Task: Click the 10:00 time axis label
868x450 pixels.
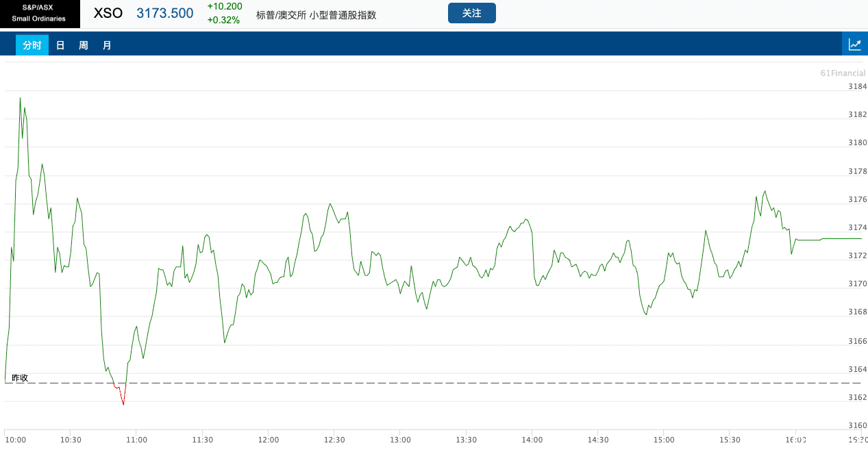Action: 15,440
